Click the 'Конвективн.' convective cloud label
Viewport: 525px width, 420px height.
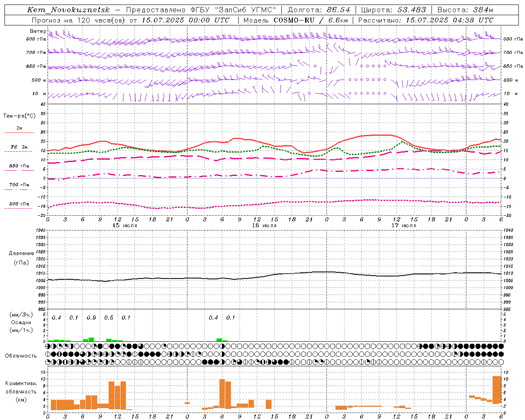pyautogui.click(x=21, y=383)
